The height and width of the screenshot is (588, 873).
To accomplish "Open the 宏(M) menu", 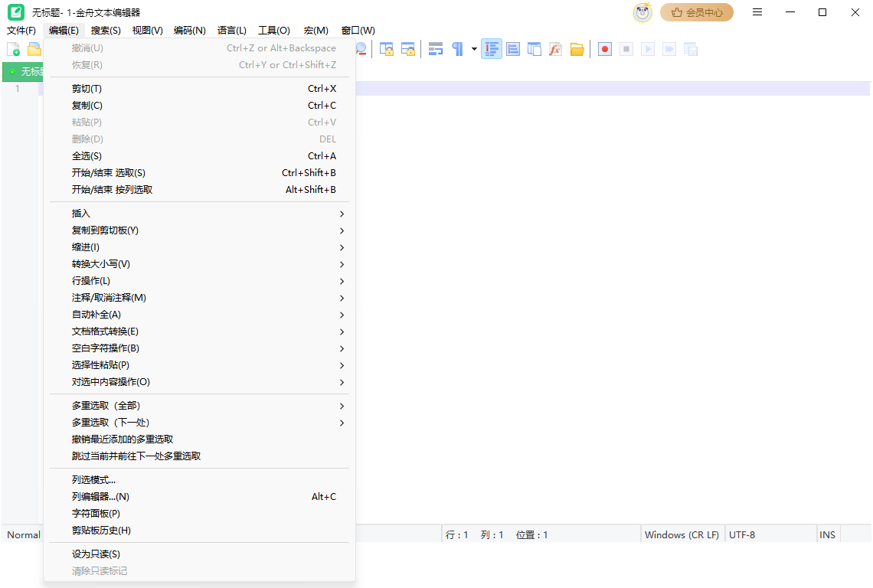I will (x=316, y=30).
